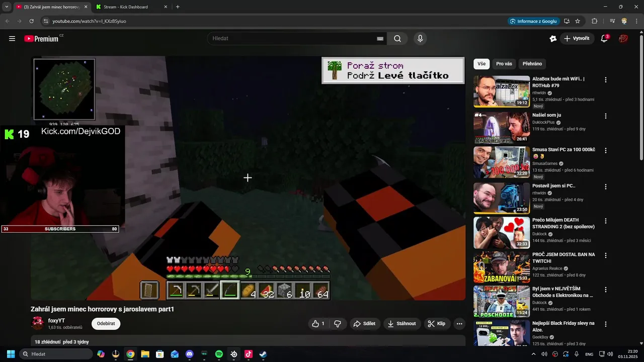Open more actions three-dot button under video
Viewport: 644px width, 362px height.
pos(459,324)
